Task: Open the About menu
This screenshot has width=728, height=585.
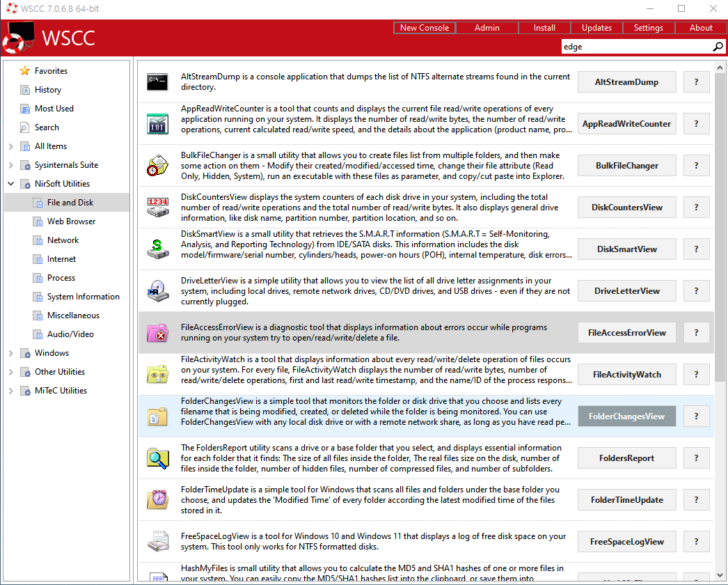Action: 701,28
